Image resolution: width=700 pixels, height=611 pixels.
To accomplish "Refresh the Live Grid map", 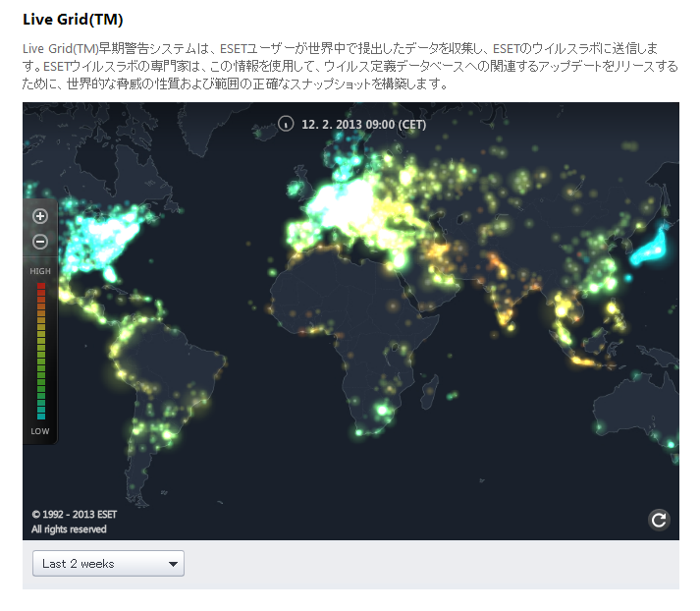I will (x=659, y=520).
